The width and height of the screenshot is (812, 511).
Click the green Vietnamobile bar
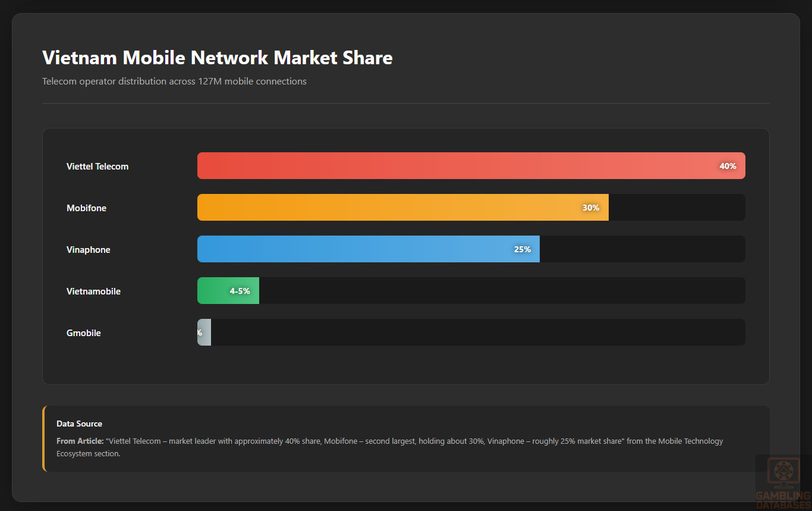click(215, 291)
